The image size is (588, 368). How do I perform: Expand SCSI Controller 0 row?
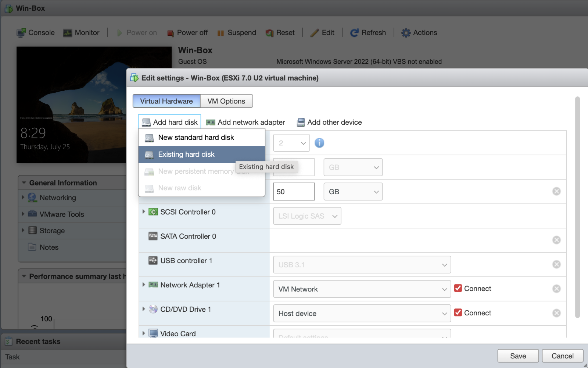tap(144, 212)
